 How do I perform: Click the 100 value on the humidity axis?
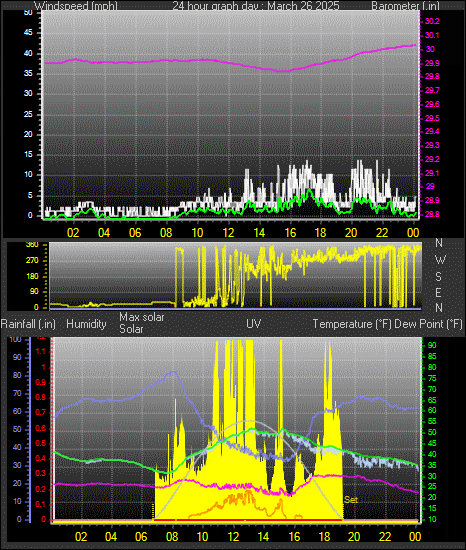point(15,340)
